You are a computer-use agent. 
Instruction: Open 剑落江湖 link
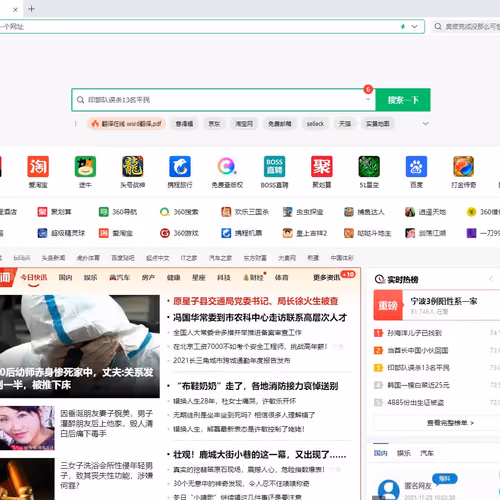coord(425,233)
